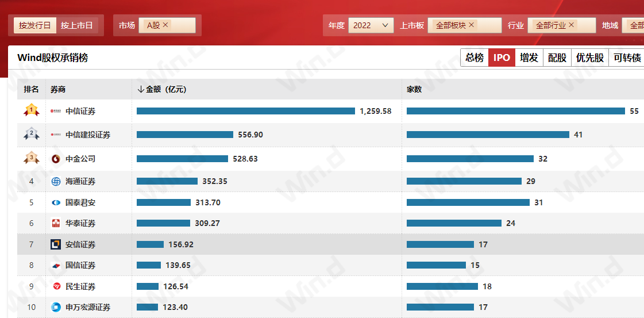Screen dimensions: 644x318
Task: Open the 上市板 全部板块 selector
Action: coord(464,25)
